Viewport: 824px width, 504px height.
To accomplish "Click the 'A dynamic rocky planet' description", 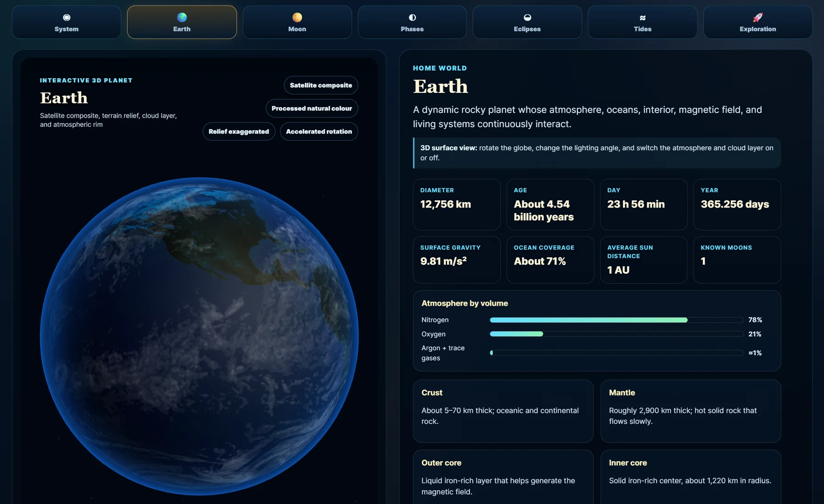I will pyautogui.click(x=587, y=117).
